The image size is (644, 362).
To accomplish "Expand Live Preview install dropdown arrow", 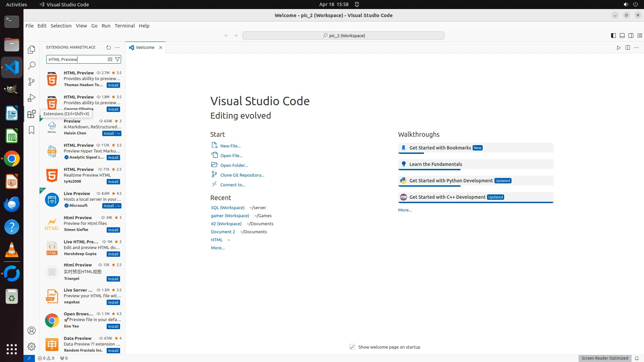I will (119, 206).
